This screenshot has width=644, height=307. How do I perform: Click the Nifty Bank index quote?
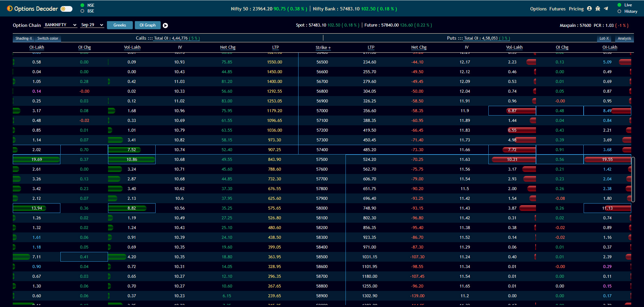point(355,9)
